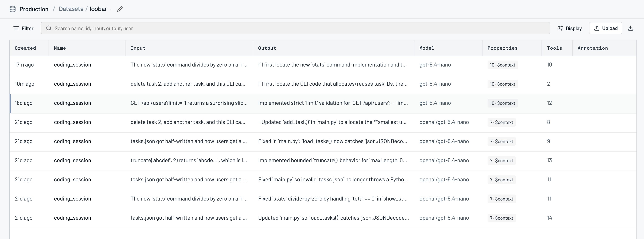Click '10 · $context' badge in 17m ago row

click(502, 65)
